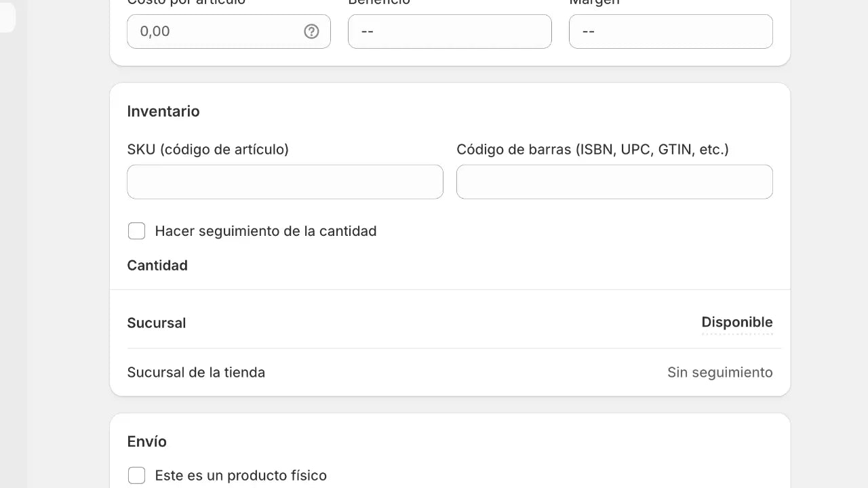Click the Margen field label
The image size is (868, 488).
click(x=594, y=3)
